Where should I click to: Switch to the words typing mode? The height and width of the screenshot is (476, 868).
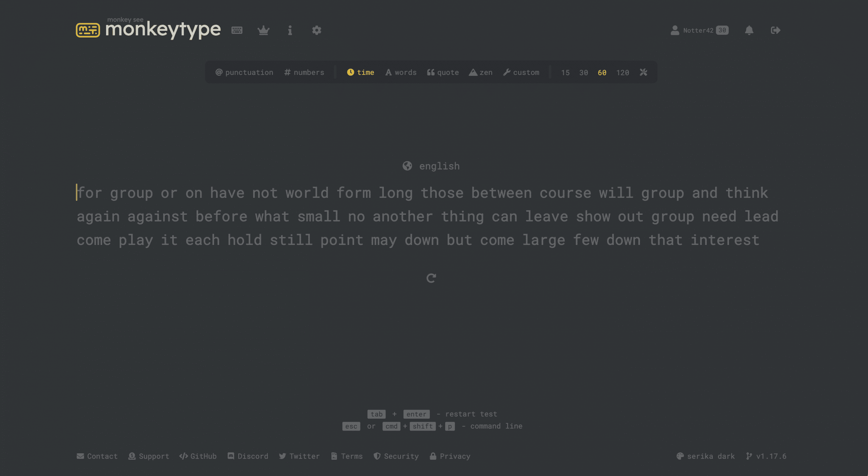pyautogui.click(x=400, y=72)
